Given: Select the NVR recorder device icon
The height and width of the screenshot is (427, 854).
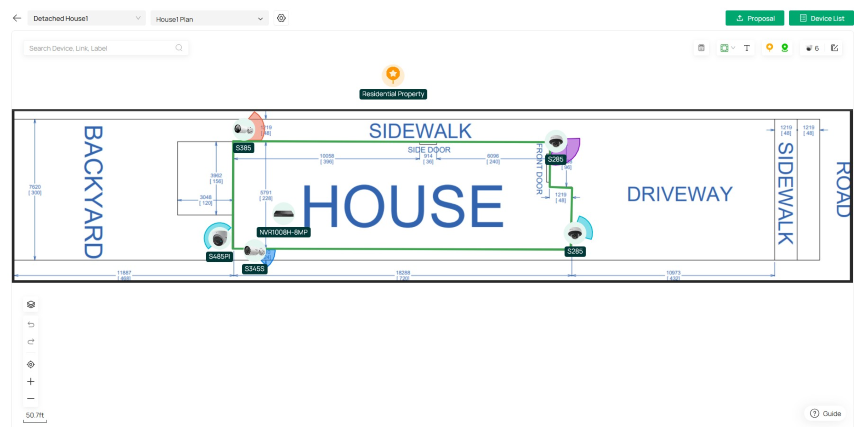Looking at the screenshot, I should [283, 213].
